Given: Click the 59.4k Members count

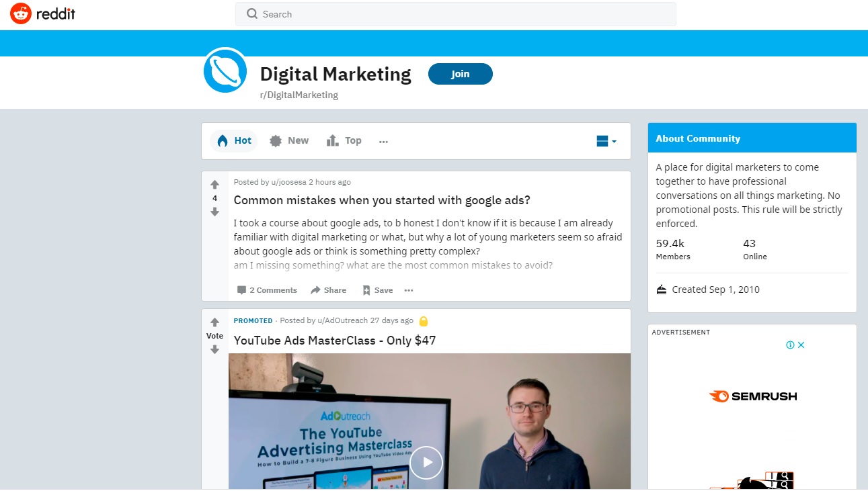Looking at the screenshot, I should [673, 249].
